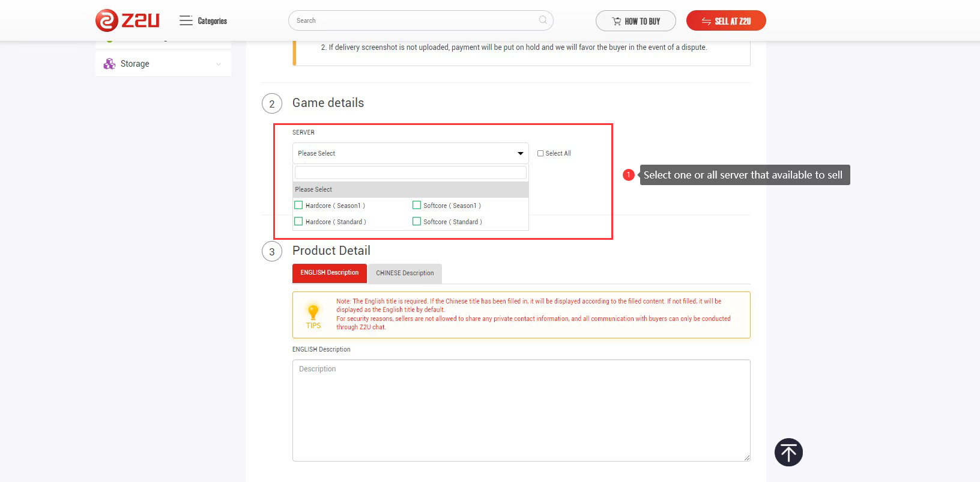Click into the English Description text area
The height and width of the screenshot is (482, 980).
coord(521,410)
